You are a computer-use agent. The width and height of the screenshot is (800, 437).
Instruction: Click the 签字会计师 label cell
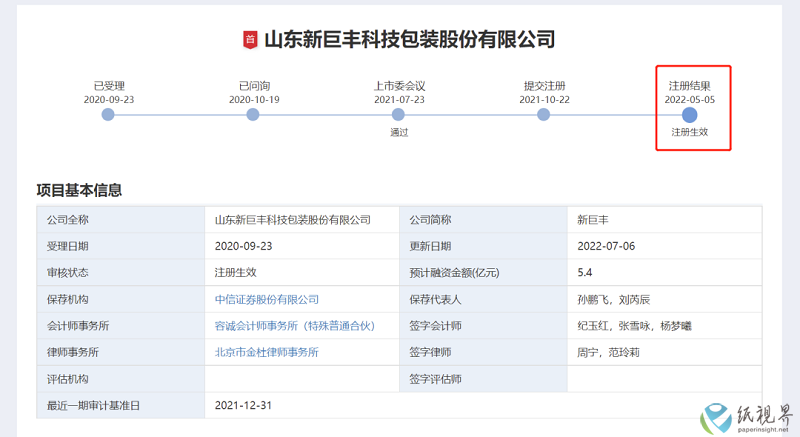click(483, 326)
